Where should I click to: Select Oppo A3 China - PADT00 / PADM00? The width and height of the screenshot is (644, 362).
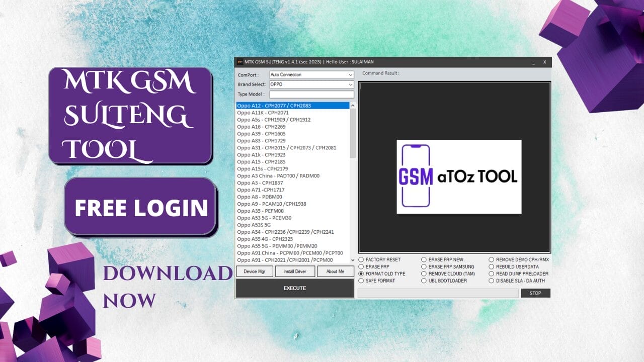point(293,176)
